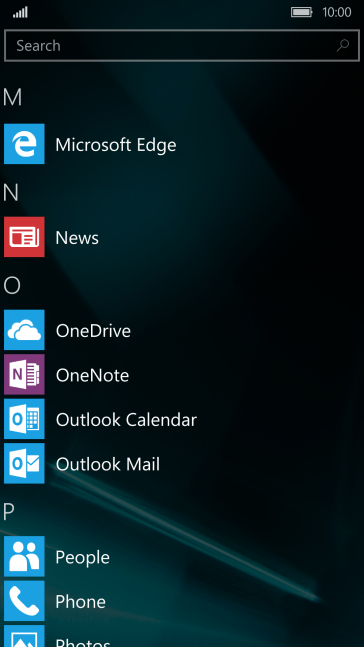
Task: Jump via the letter M header
Action: coord(12,97)
